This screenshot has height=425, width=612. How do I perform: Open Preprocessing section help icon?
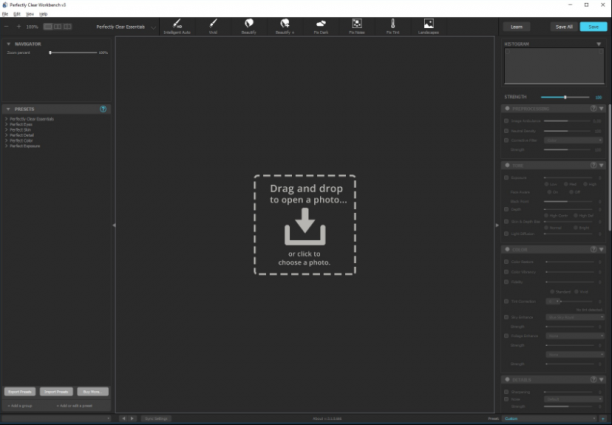tap(593, 108)
